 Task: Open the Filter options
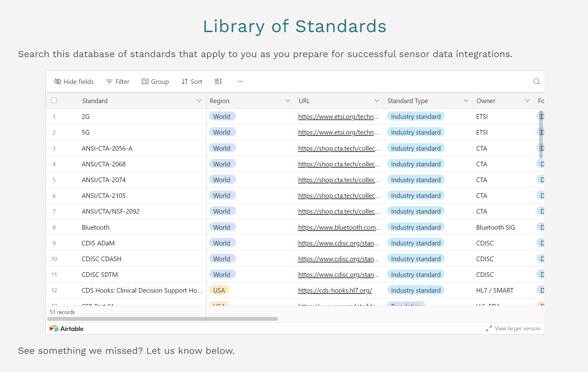pyautogui.click(x=118, y=82)
